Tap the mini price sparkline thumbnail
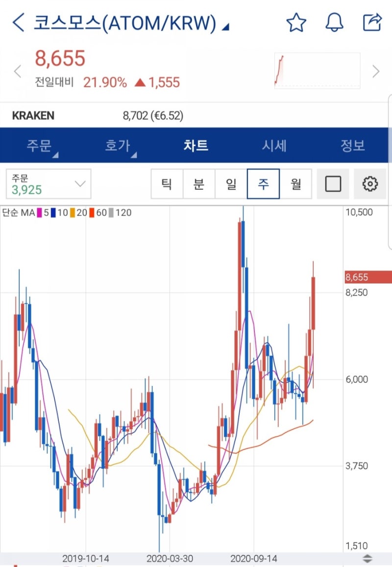Screen dimensions: 392x567 (317, 71)
